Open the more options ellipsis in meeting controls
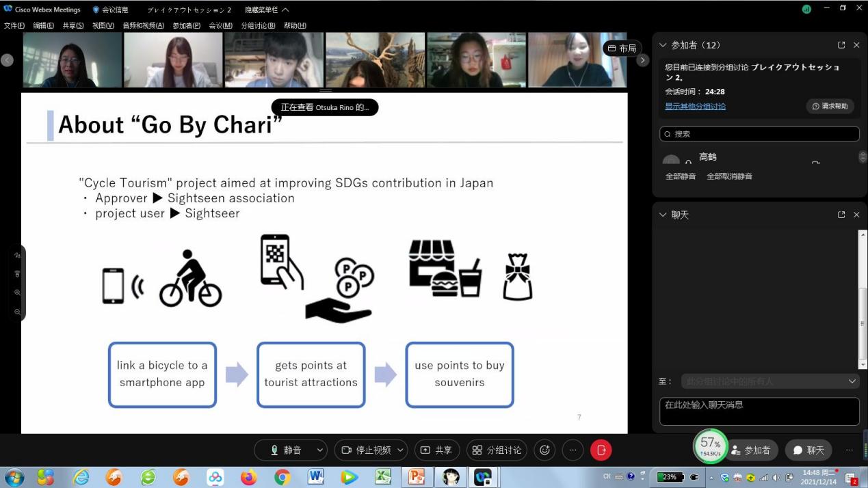 pos(573,450)
